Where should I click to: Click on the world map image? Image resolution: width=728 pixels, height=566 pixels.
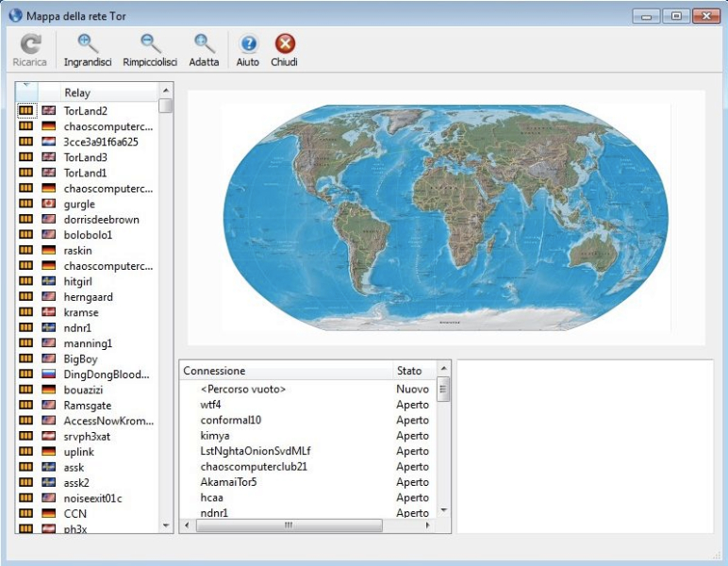click(445, 217)
